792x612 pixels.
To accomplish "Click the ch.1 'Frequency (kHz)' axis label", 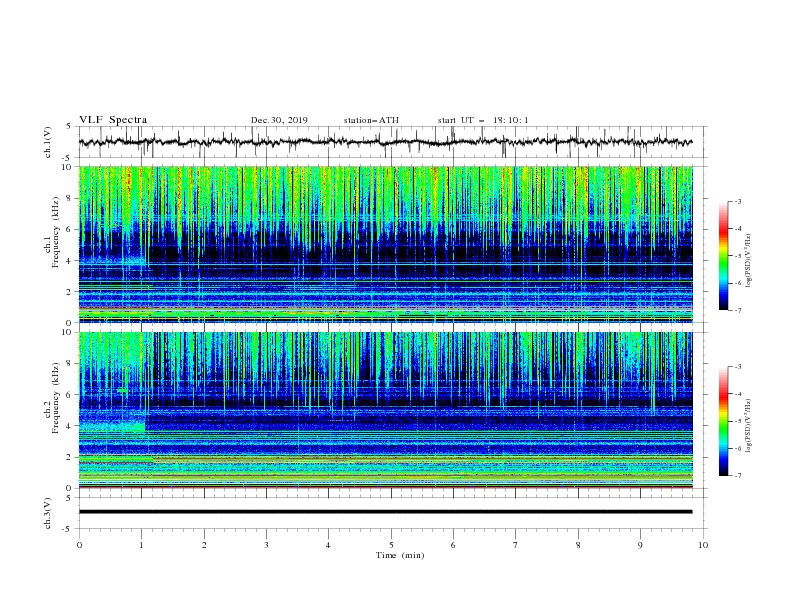I will point(55,233).
